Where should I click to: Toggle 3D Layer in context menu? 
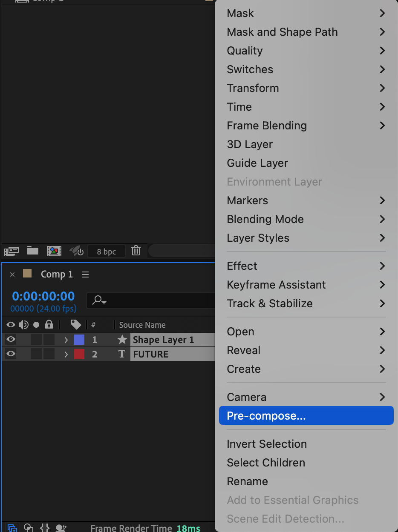[x=306, y=144]
